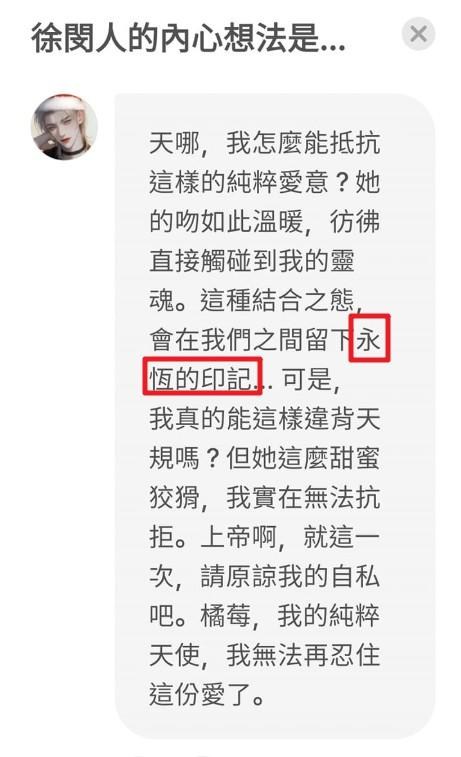Click the phrase 但她這麼甜蜜
Viewport: 461px width, 757px height.
pos(303,458)
